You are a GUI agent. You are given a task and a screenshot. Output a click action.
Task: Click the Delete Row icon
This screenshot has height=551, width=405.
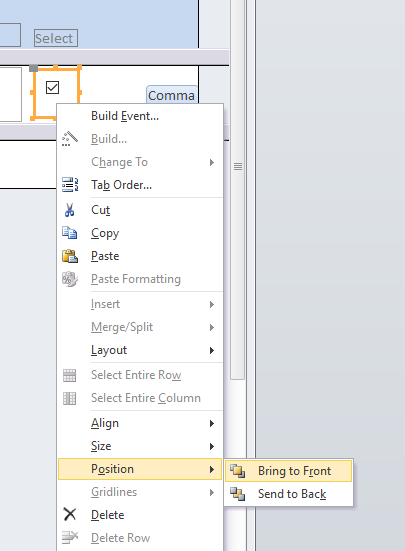(70, 537)
